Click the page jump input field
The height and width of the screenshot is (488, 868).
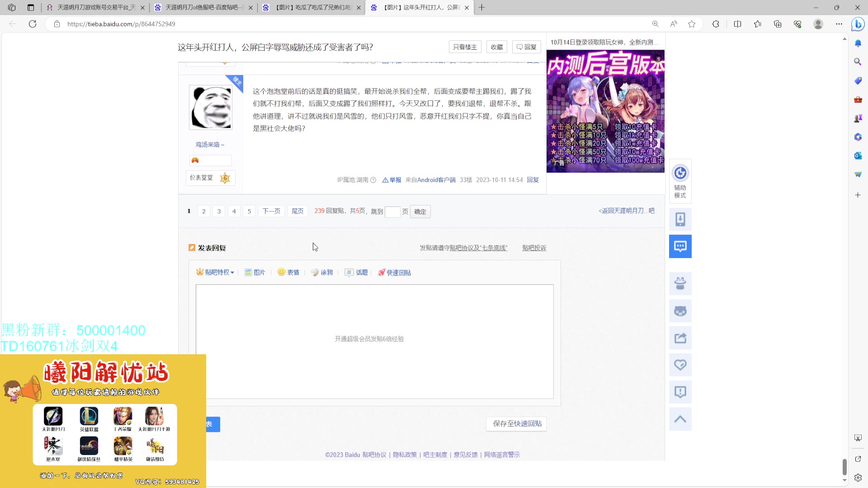point(392,211)
